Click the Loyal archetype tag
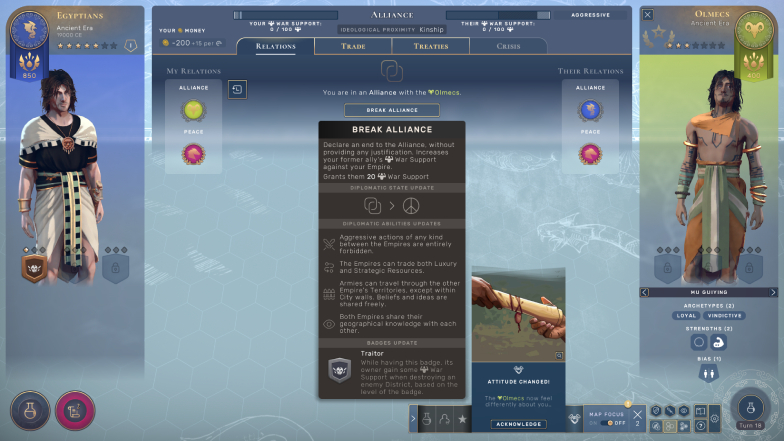Screen dimensions: 784x441 point(686,316)
